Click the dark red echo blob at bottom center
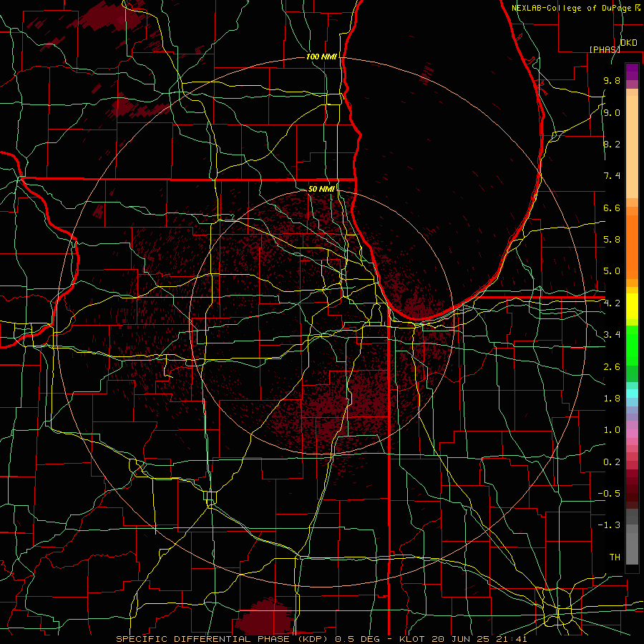644x644 pixels. [x=265, y=618]
